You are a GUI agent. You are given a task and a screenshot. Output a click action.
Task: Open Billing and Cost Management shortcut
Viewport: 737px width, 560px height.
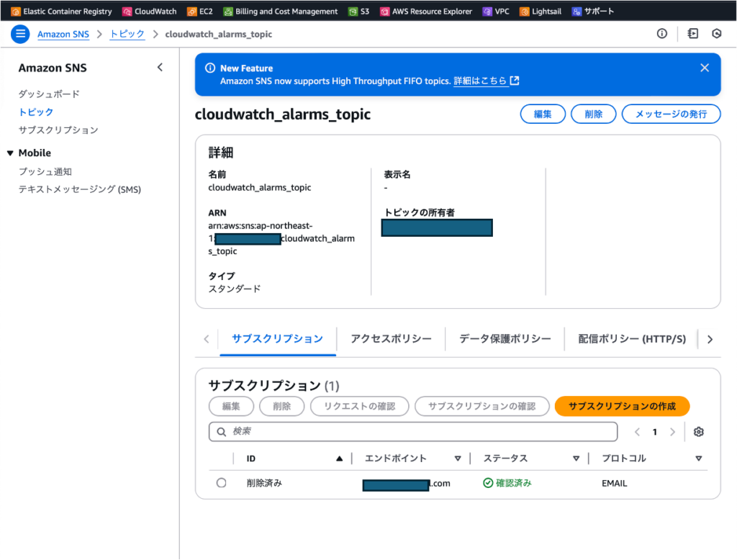[281, 12]
